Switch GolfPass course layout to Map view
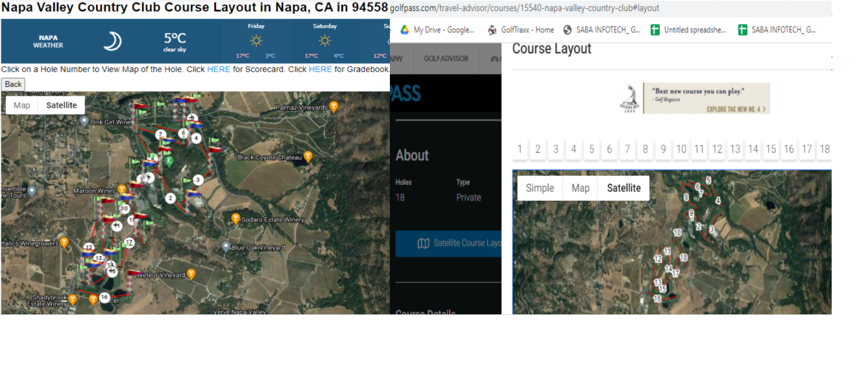 pyautogui.click(x=581, y=188)
